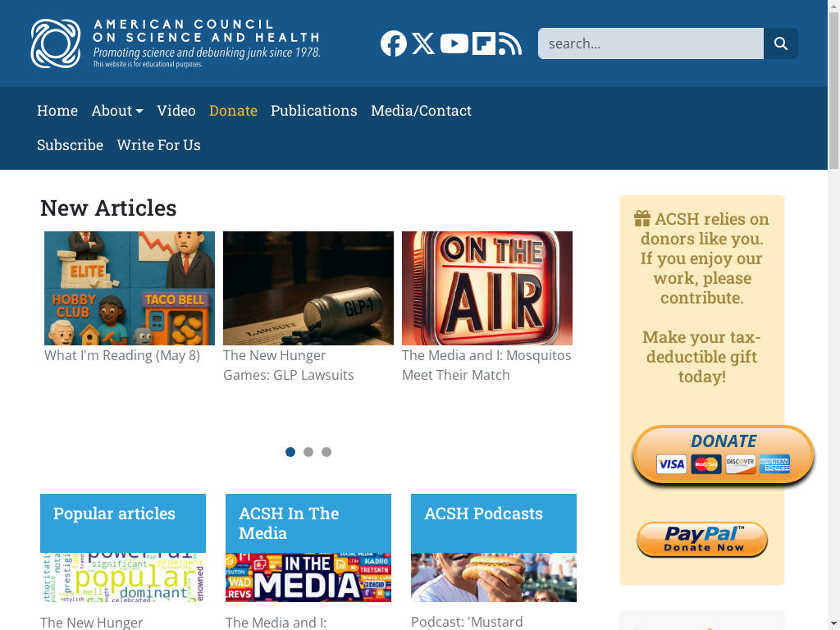Select the third carousel dot
This screenshot has height=630, width=840.
(326, 452)
